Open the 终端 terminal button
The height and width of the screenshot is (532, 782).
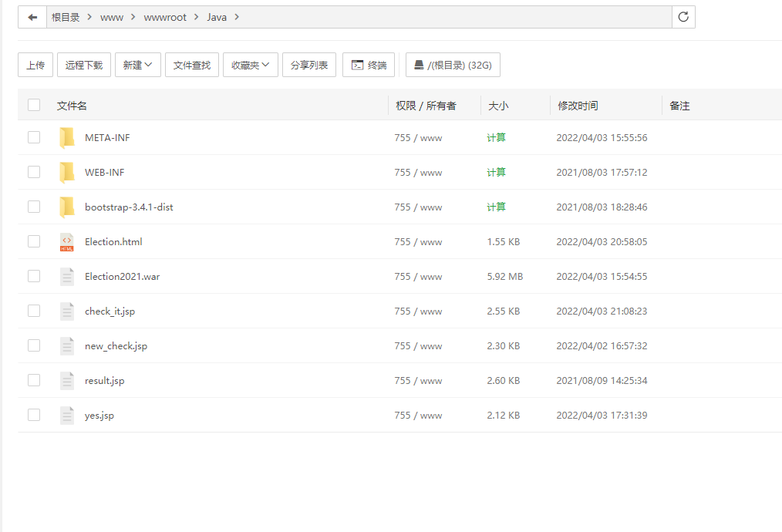tap(369, 65)
